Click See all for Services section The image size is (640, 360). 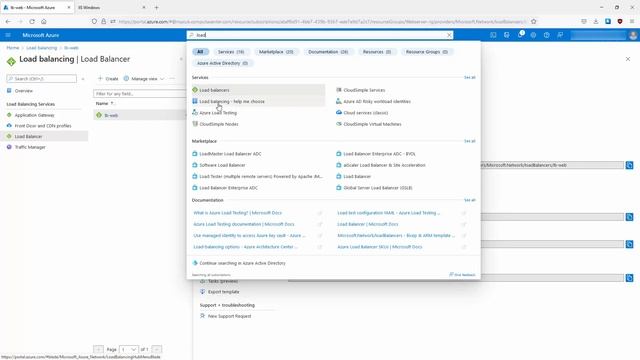(x=469, y=77)
